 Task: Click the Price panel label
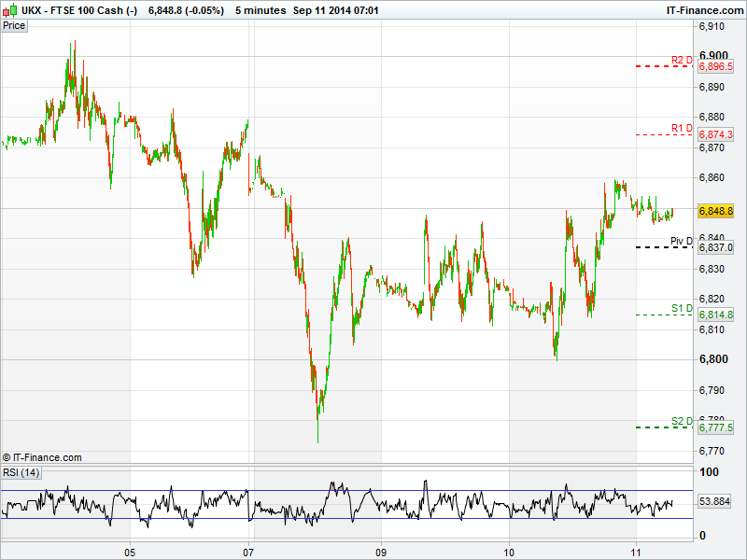click(14, 26)
